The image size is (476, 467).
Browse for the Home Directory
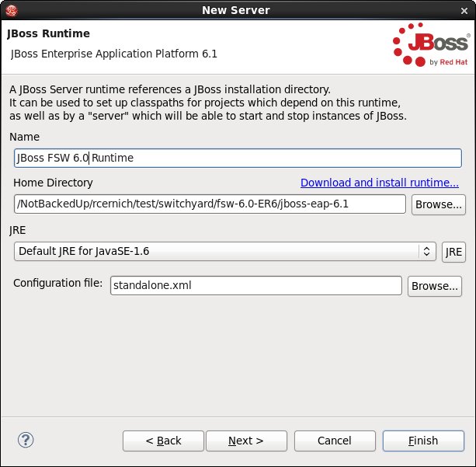pos(439,204)
